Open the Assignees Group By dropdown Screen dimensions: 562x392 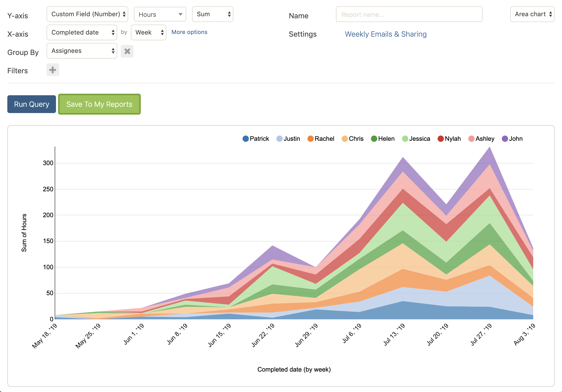[82, 51]
